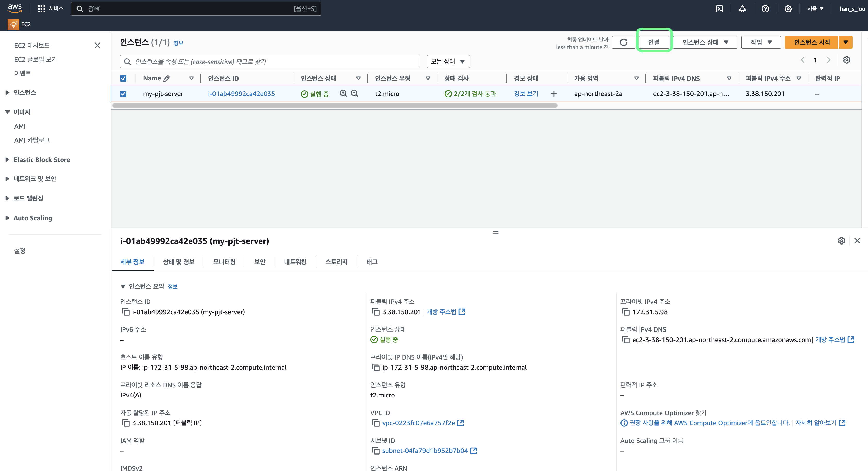The height and width of the screenshot is (471, 868).
Task: Click the detail panel resize handle
Action: click(x=495, y=233)
